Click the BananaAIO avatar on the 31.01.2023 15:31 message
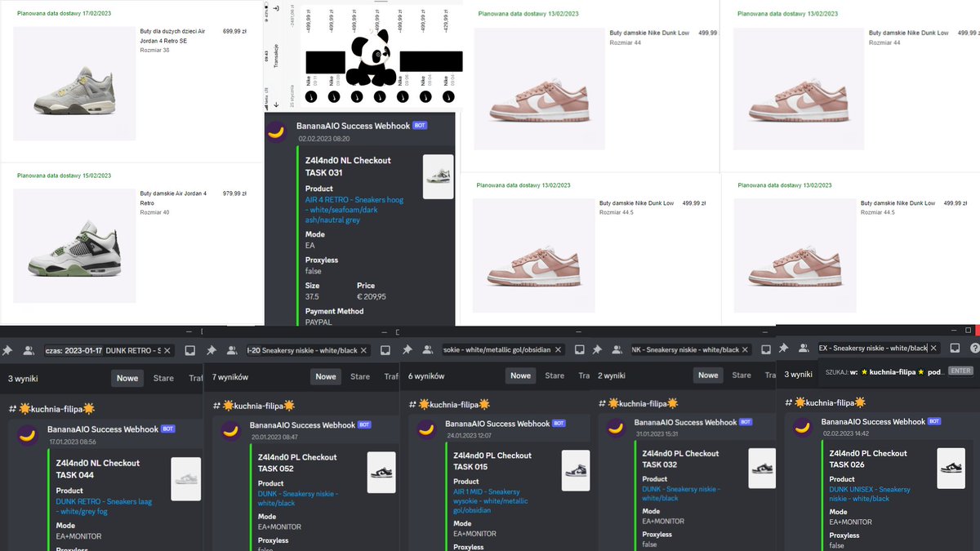The image size is (980, 551). coord(617,429)
